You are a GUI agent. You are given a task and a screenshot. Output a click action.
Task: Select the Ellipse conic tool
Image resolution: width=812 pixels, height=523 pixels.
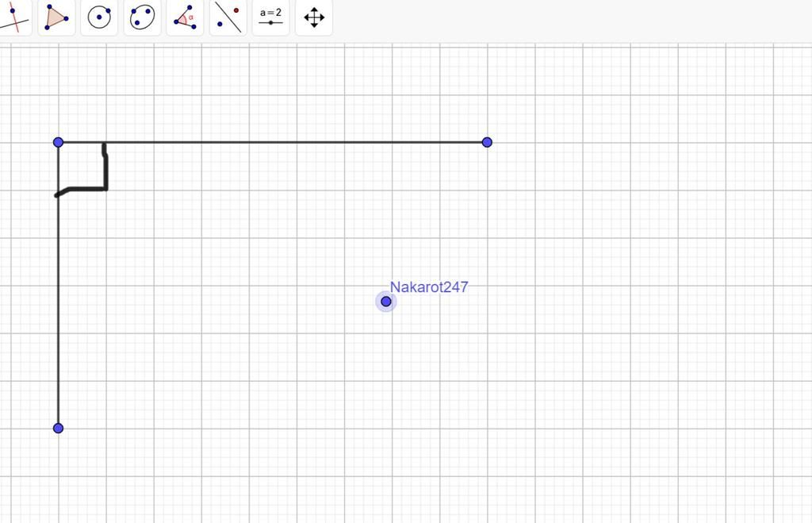point(143,17)
